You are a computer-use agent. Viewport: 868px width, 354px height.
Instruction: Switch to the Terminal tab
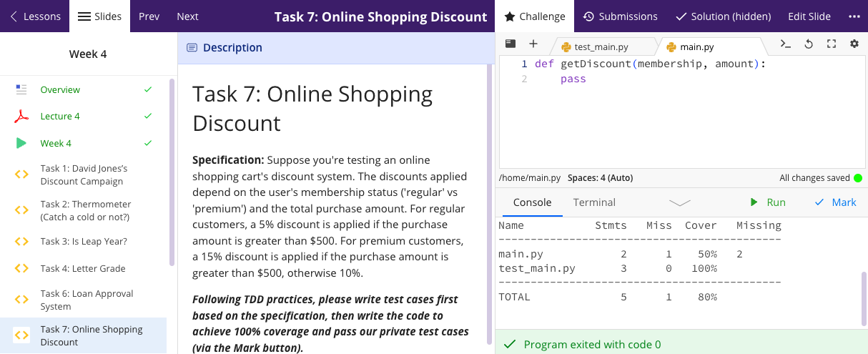click(x=594, y=202)
